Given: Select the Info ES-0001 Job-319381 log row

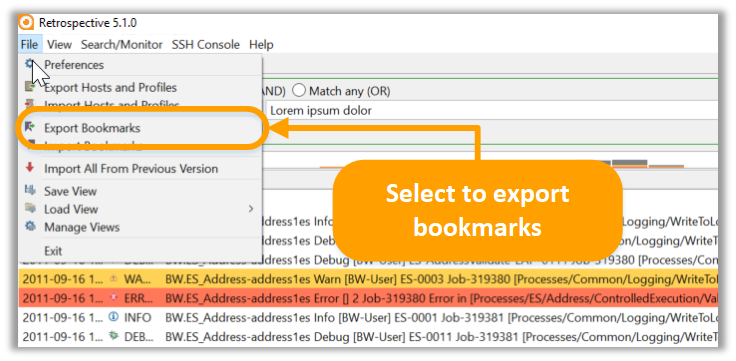Looking at the screenshot, I should [x=368, y=318].
